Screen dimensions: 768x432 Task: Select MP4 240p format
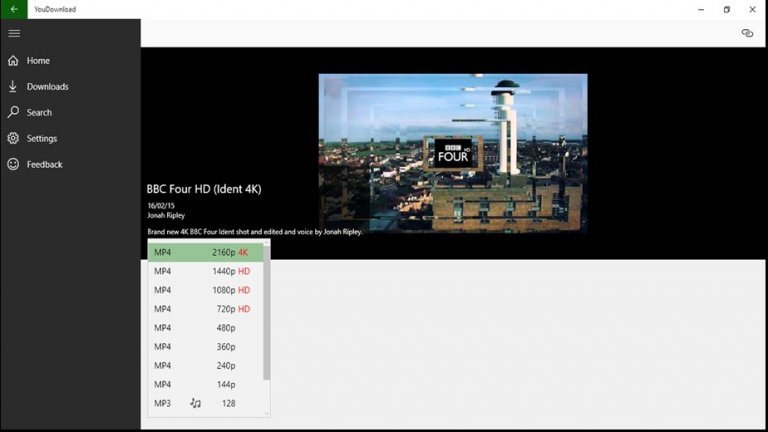click(x=205, y=365)
